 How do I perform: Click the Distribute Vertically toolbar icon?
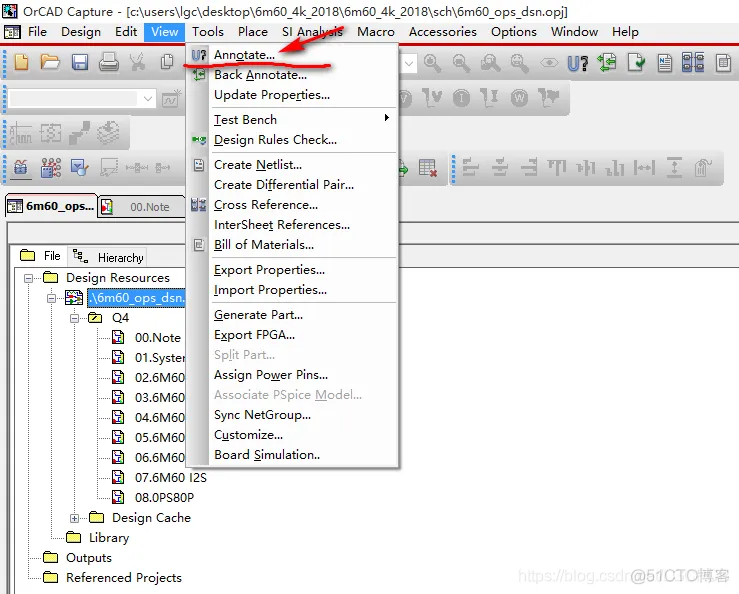[x=674, y=167]
